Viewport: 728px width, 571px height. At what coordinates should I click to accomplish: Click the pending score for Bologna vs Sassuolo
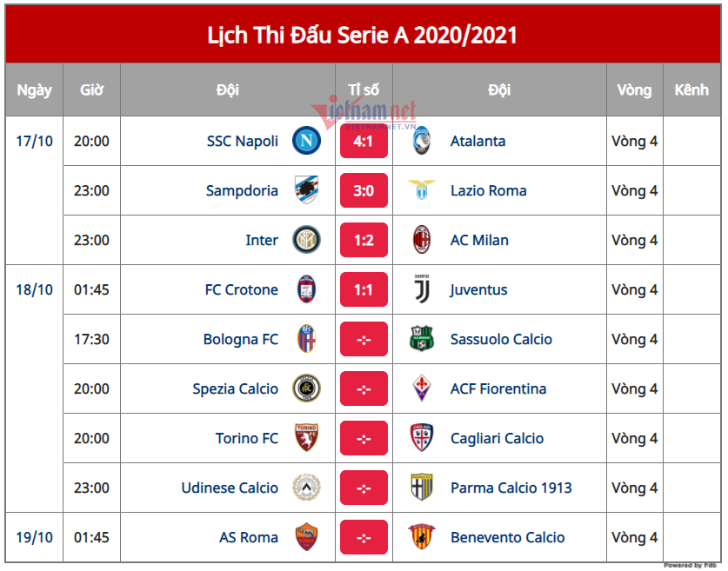(x=364, y=339)
